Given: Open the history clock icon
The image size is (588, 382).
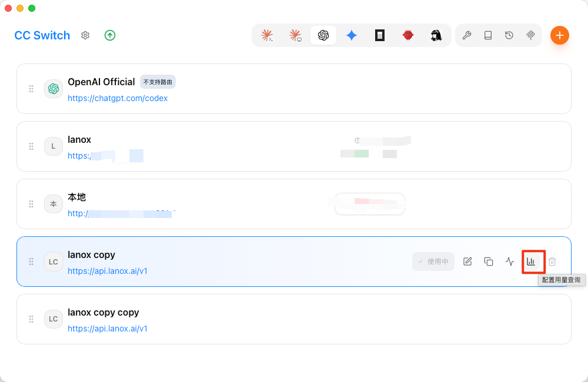Looking at the screenshot, I should (x=509, y=35).
